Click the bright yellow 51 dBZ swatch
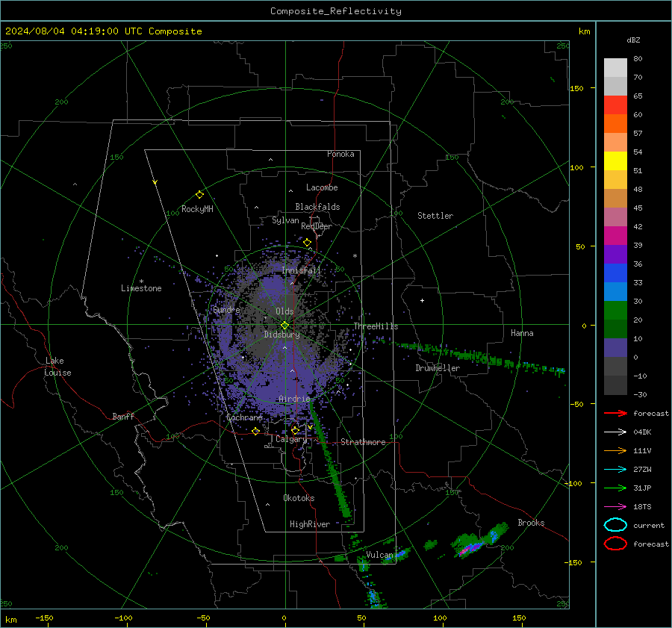This screenshot has width=672, height=628. click(615, 161)
